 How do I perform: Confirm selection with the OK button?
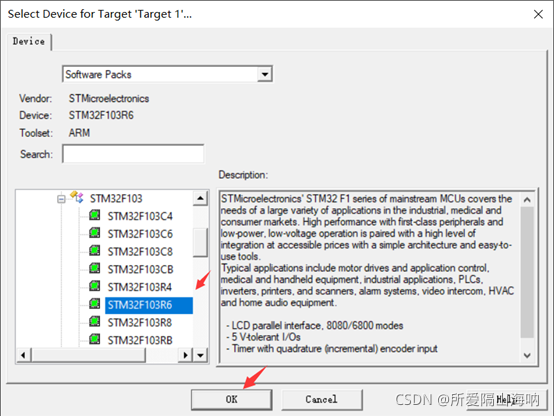[232, 399]
